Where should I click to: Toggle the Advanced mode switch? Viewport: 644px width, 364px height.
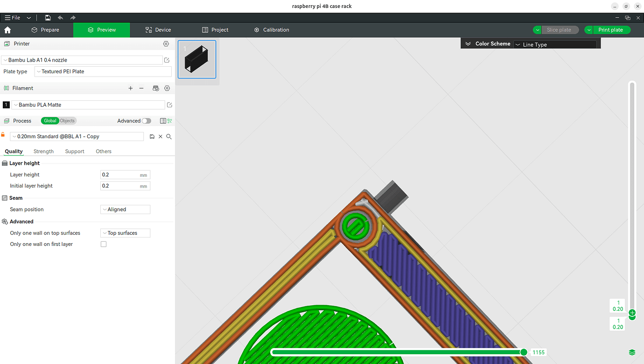coord(147,121)
